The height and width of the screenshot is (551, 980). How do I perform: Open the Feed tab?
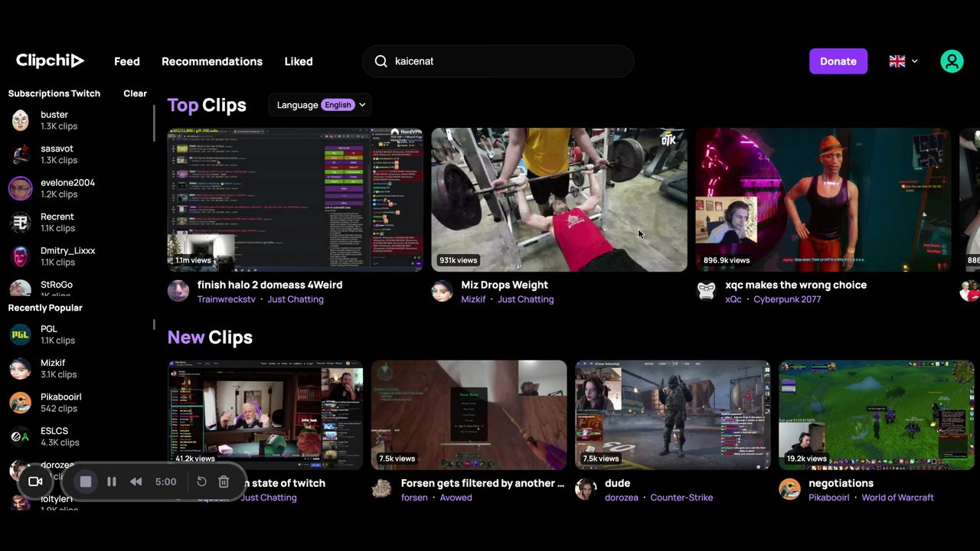[127, 61]
